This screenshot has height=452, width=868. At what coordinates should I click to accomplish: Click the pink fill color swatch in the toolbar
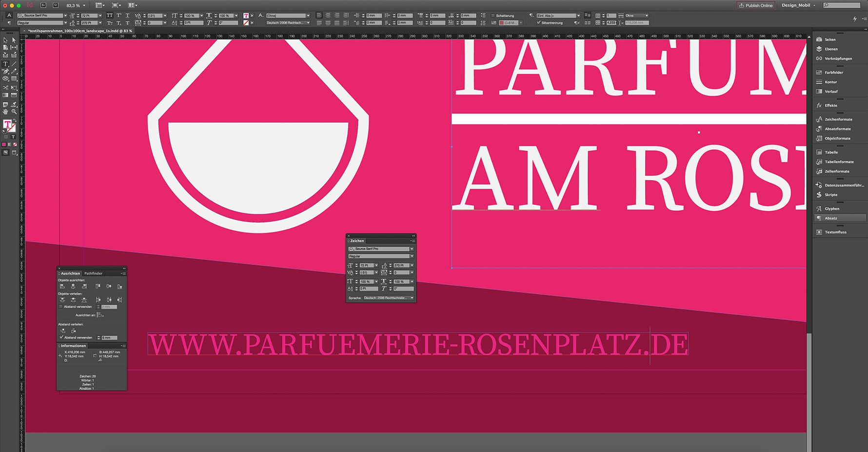[4, 144]
